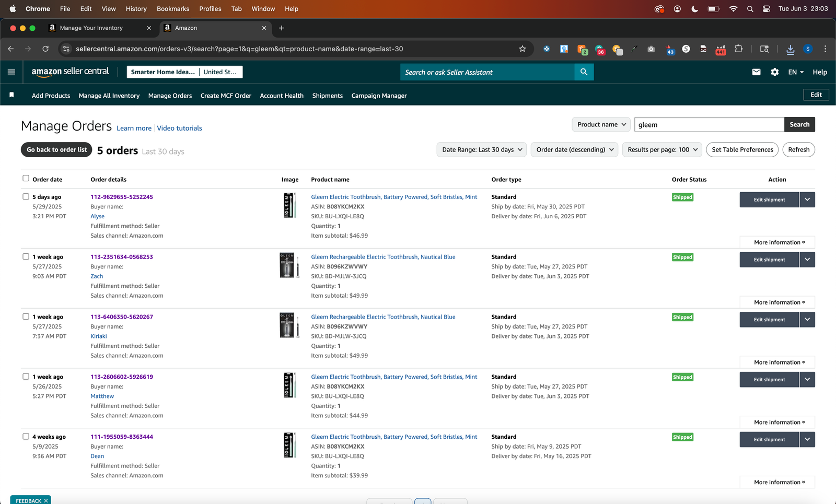Click the Wi-Fi status icon

[733, 9]
